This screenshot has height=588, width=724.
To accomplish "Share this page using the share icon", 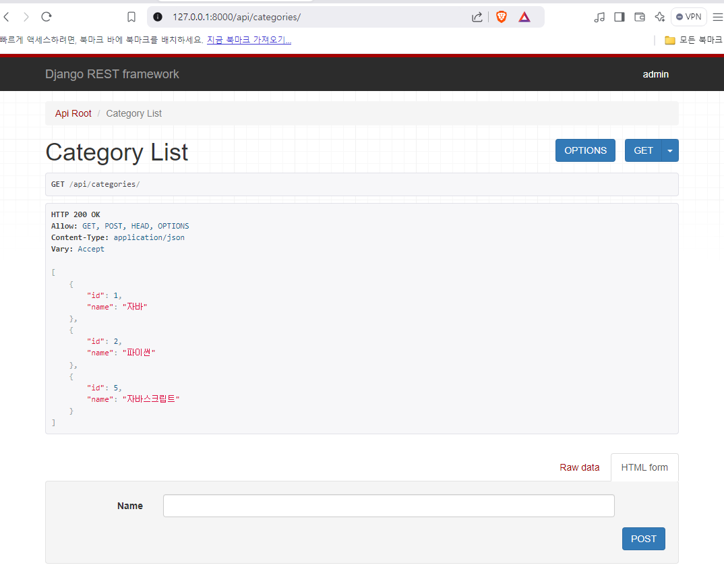I will click(477, 17).
